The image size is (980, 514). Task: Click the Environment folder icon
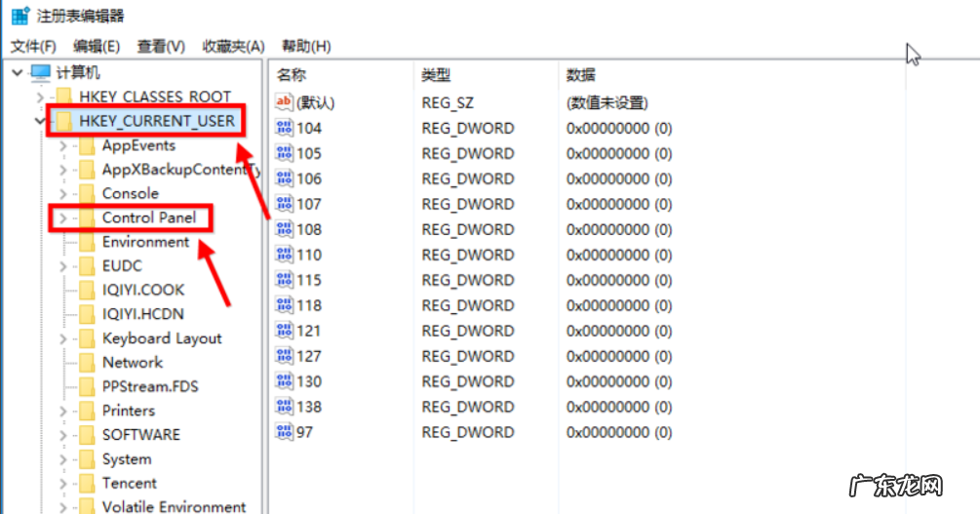[x=88, y=242]
